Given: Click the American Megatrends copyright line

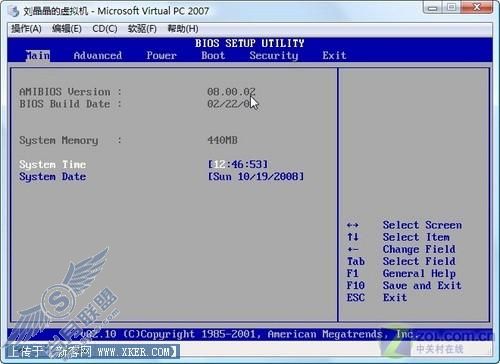Looking at the screenshot, I should pos(250,334).
